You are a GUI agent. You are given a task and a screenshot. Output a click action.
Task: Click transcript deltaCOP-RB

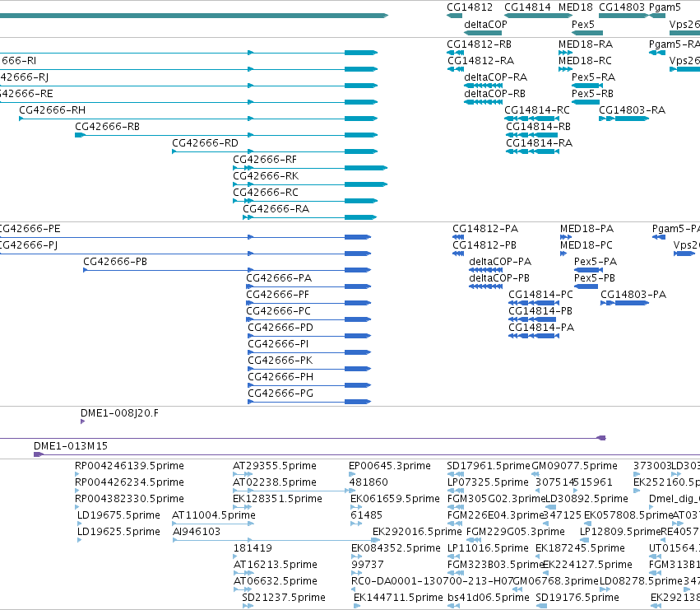[x=494, y=94]
